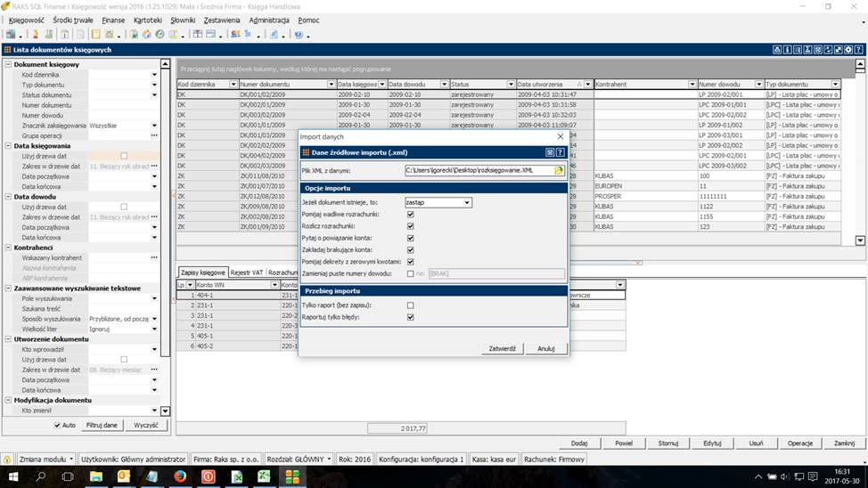Click the Zatwierdź button

pos(502,348)
